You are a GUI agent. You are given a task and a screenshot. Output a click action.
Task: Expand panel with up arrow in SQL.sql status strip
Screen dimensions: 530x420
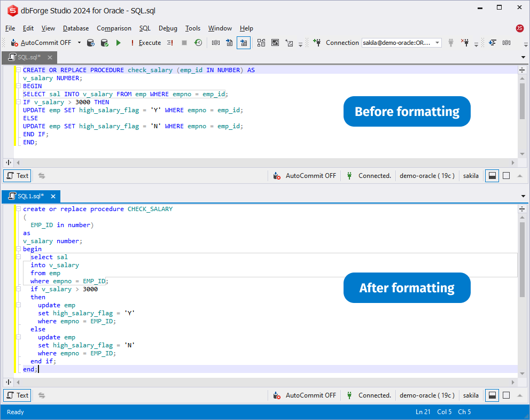click(x=519, y=176)
